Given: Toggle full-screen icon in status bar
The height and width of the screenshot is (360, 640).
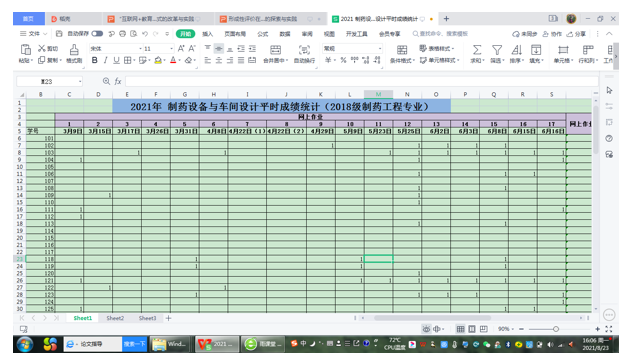Looking at the screenshot, I should coord(609,329).
